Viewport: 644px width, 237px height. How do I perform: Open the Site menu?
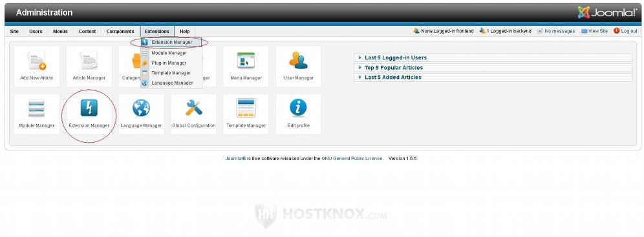pos(14,31)
